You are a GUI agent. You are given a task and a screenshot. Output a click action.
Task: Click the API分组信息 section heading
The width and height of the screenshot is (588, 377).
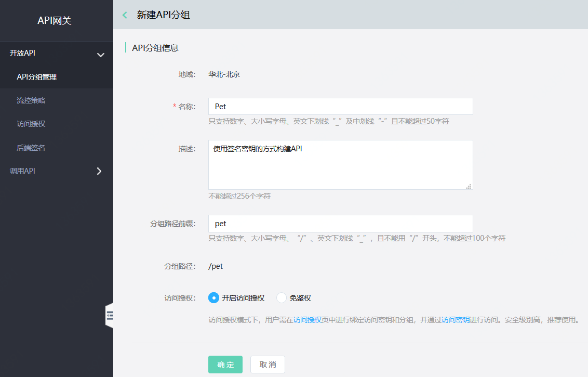tap(155, 48)
